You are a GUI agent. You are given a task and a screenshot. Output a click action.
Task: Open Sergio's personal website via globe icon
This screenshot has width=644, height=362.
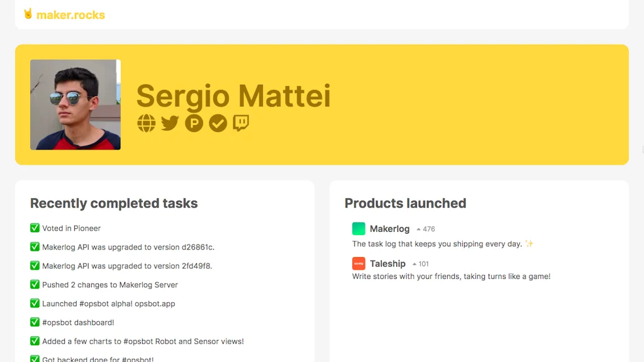click(x=146, y=123)
